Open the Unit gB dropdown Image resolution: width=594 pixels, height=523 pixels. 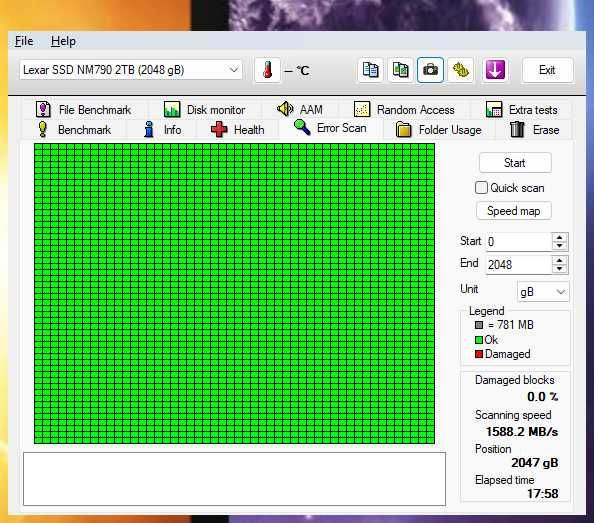[x=542, y=292]
